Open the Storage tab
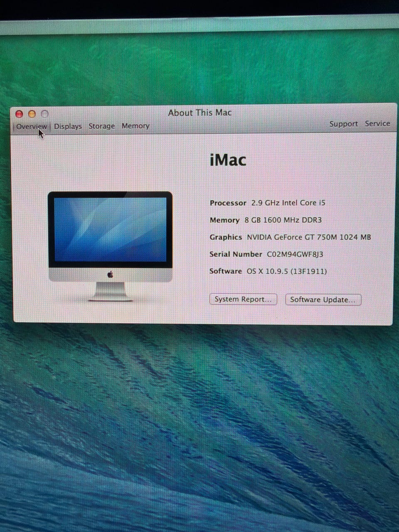Viewport: 399px width, 532px height. [101, 126]
